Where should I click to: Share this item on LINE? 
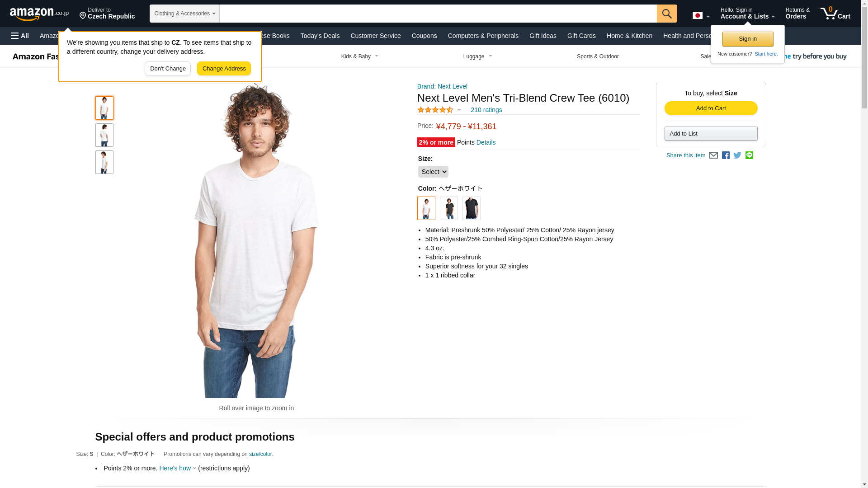click(x=749, y=155)
